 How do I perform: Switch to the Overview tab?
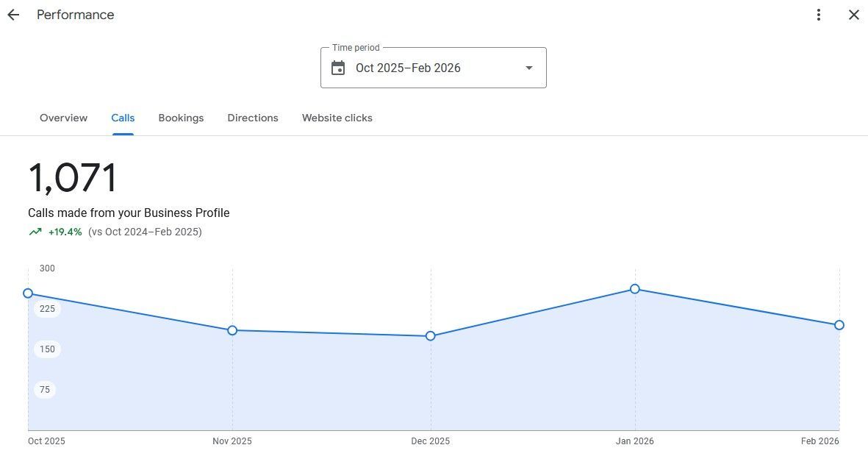(x=63, y=118)
